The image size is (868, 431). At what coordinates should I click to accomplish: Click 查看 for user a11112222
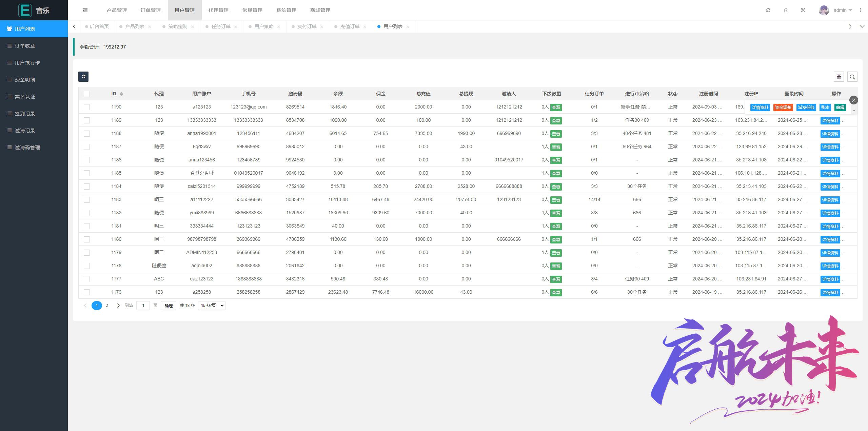[x=556, y=200]
